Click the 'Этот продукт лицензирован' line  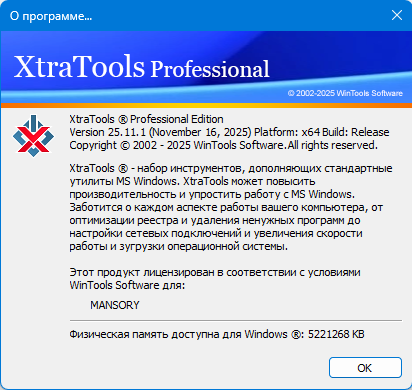click(215, 272)
